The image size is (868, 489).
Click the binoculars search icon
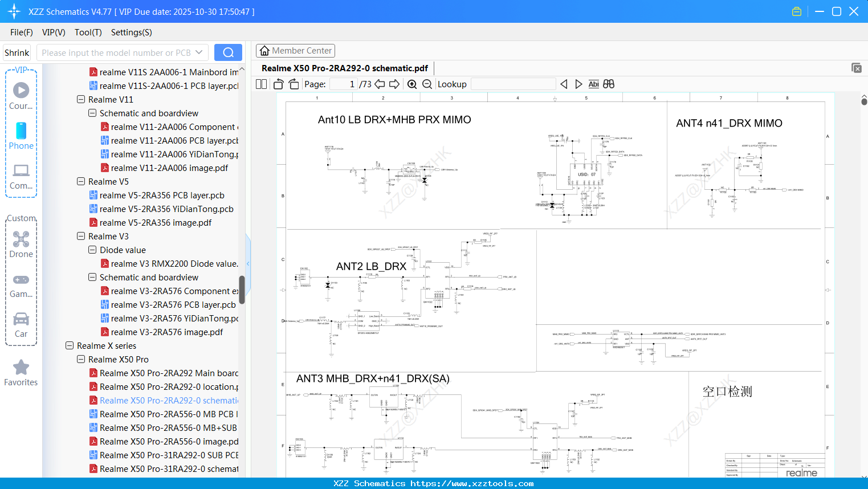pyautogui.click(x=609, y=84)
